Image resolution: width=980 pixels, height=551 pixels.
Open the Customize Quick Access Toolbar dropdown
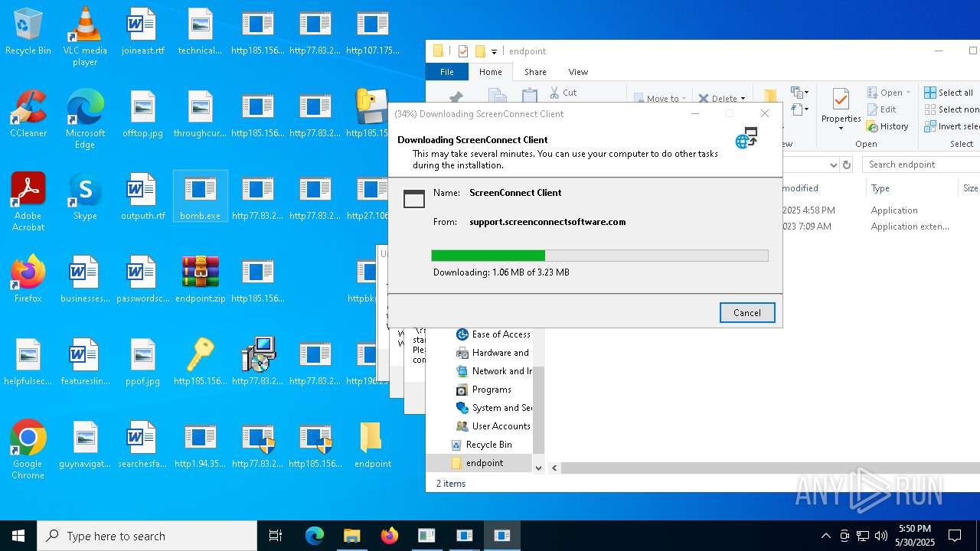point(494,51)
